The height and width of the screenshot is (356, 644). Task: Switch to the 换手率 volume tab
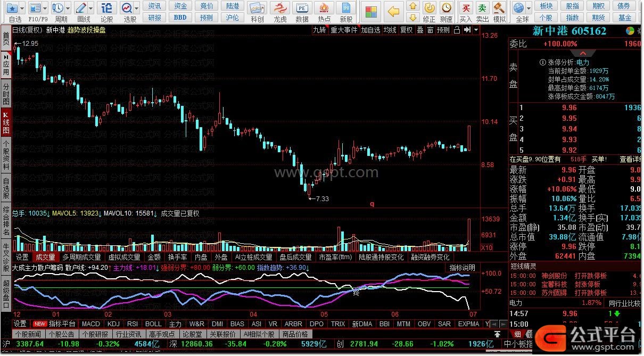pyautogui.click(x=178, y=257)
